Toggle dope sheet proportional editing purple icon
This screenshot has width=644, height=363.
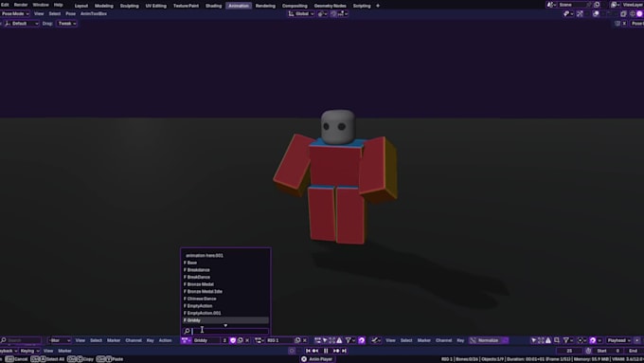click(x=362, y=340)
